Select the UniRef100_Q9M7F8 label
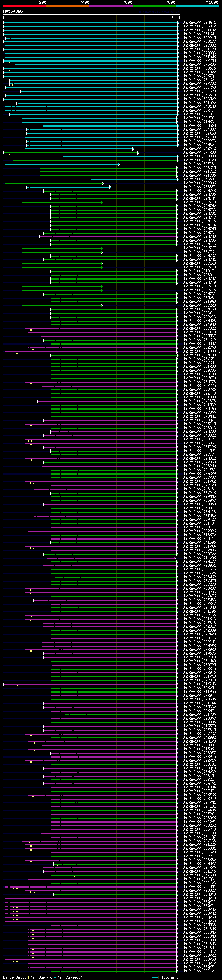This screenshot has width=222, height=980. click(x=199, y=191)
